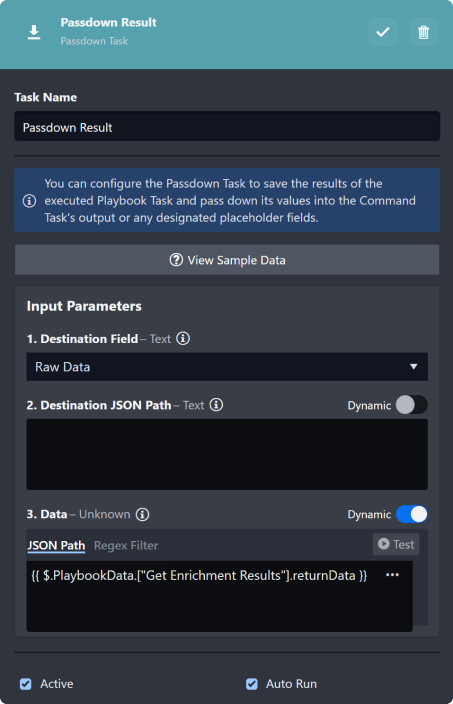Image resolution: width=453 pixels, height=704 pixels.
Task: Click info icon next to Destination JSON Path
Action: click(x=216, y=405)
